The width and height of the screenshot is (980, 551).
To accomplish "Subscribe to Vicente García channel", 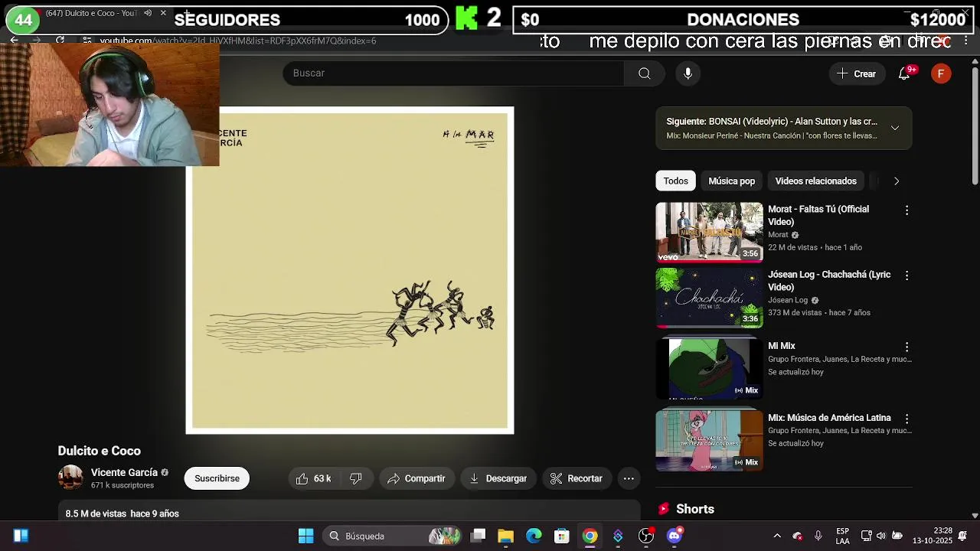I will pos(217,478).
